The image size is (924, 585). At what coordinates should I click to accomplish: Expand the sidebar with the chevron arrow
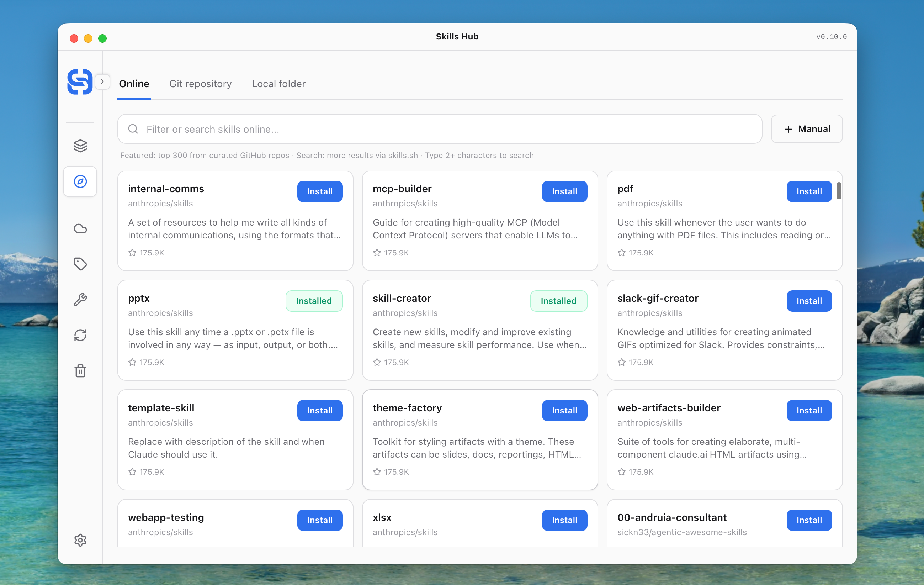coord(102,82)
